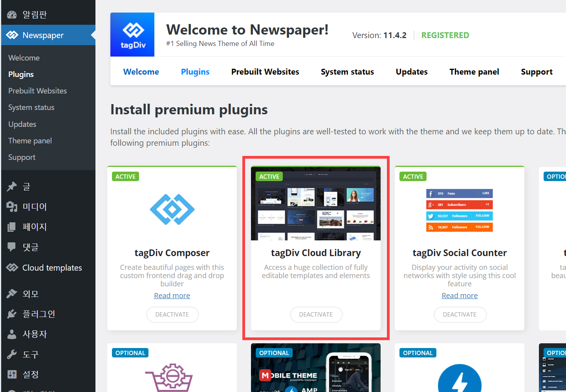Click the blue AMP lightning bolt icon
566x392 pixels.
point(460,378)
